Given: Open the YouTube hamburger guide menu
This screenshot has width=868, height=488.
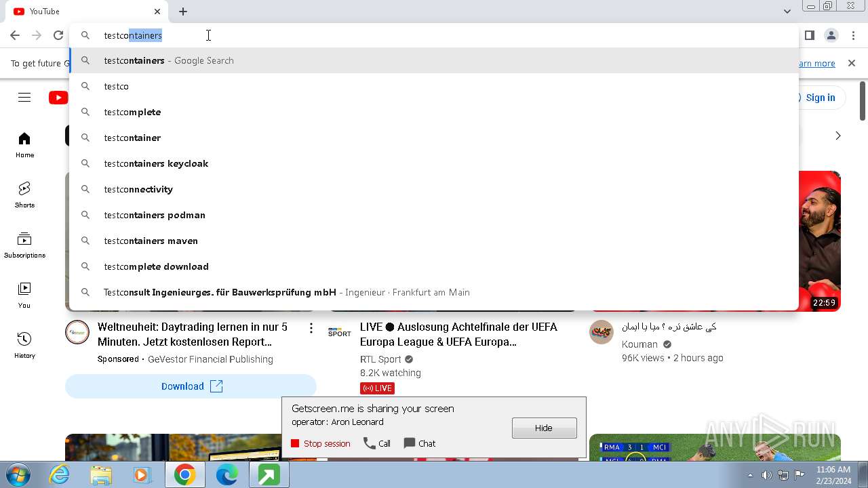Looking at the screenshot, I should pyautogui.click(x=24, y=98).
